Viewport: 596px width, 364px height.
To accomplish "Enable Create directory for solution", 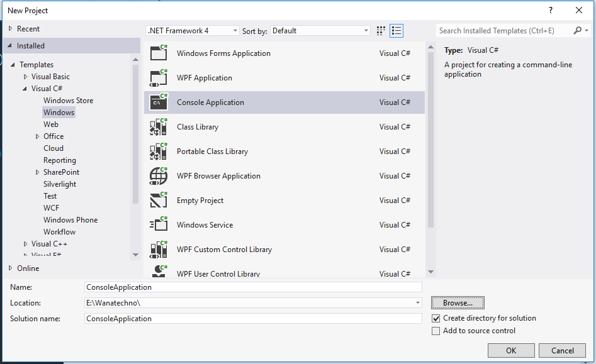I will click(437, 318).
